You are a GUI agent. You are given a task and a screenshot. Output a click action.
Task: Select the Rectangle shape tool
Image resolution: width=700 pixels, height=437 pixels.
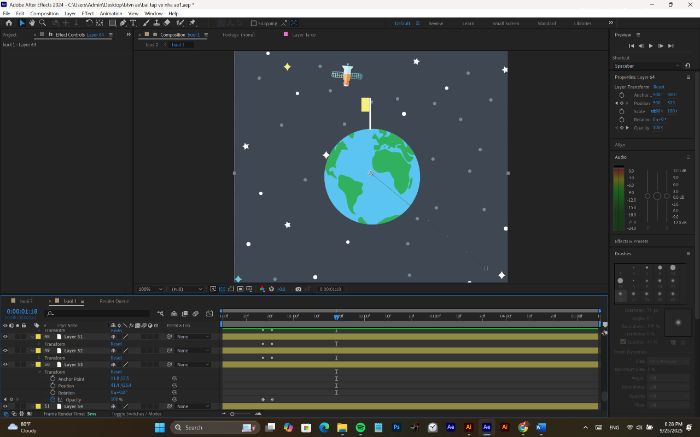pos(112,23)
